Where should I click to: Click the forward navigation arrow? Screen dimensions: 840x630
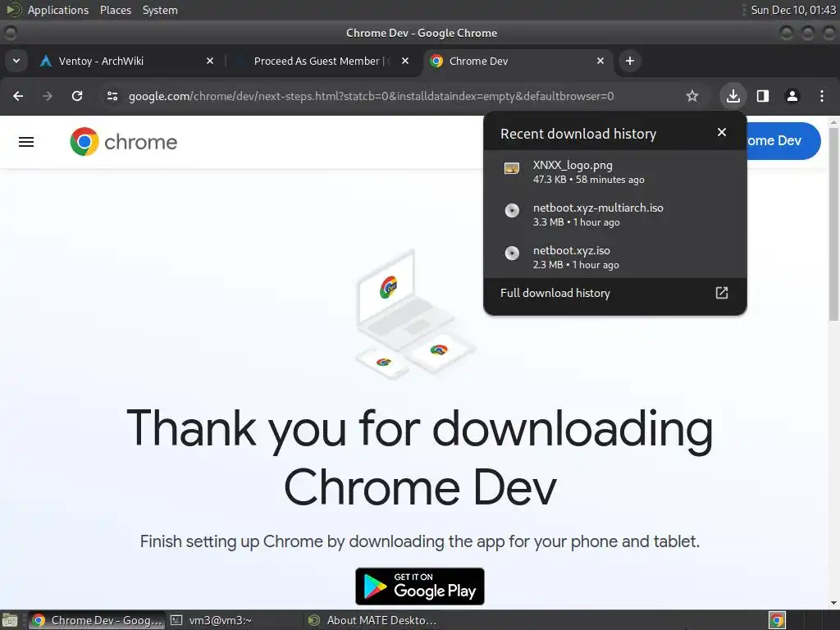click(48, 96)
